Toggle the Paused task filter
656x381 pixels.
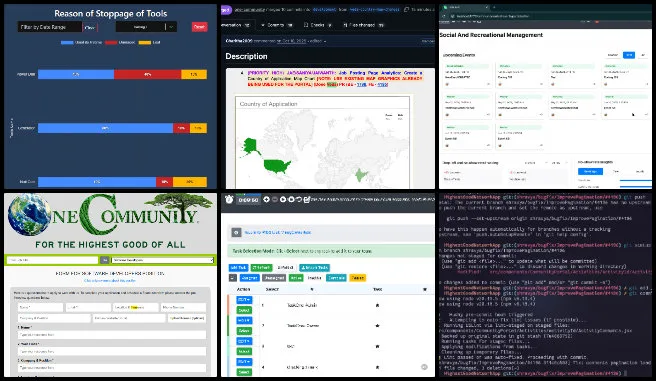(357, 278)
